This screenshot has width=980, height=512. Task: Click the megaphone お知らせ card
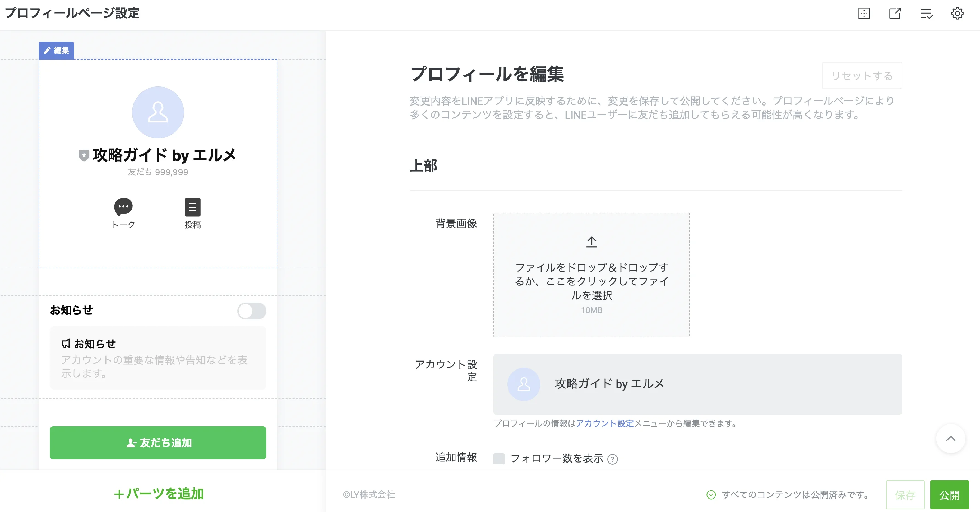tap(158, 358)
